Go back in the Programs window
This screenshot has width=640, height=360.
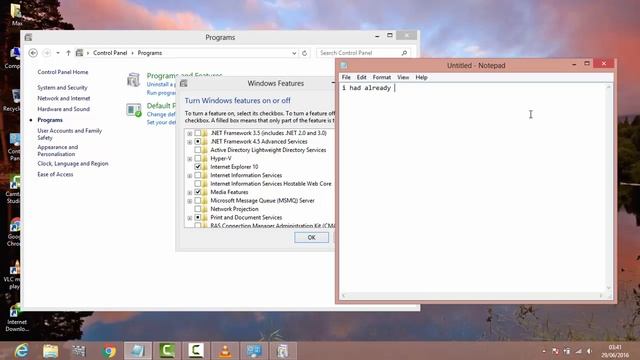[x=33, y=53]
